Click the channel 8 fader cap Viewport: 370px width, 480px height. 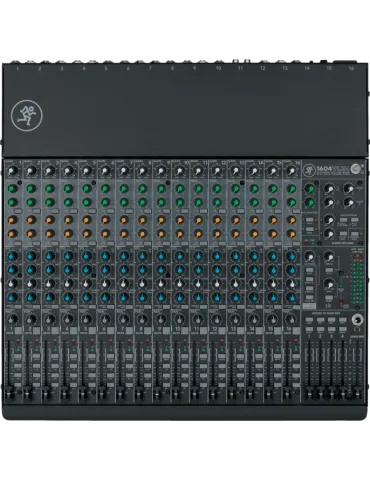click(139, 394)
